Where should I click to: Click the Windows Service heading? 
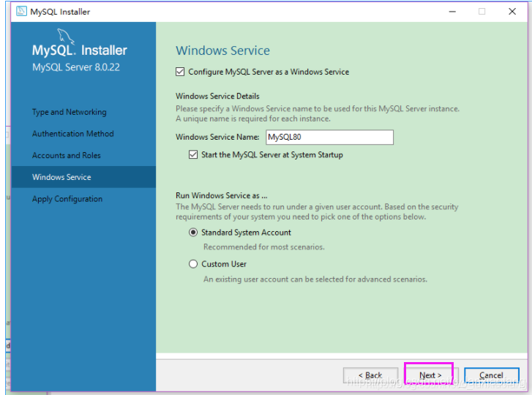click(223, 50)
